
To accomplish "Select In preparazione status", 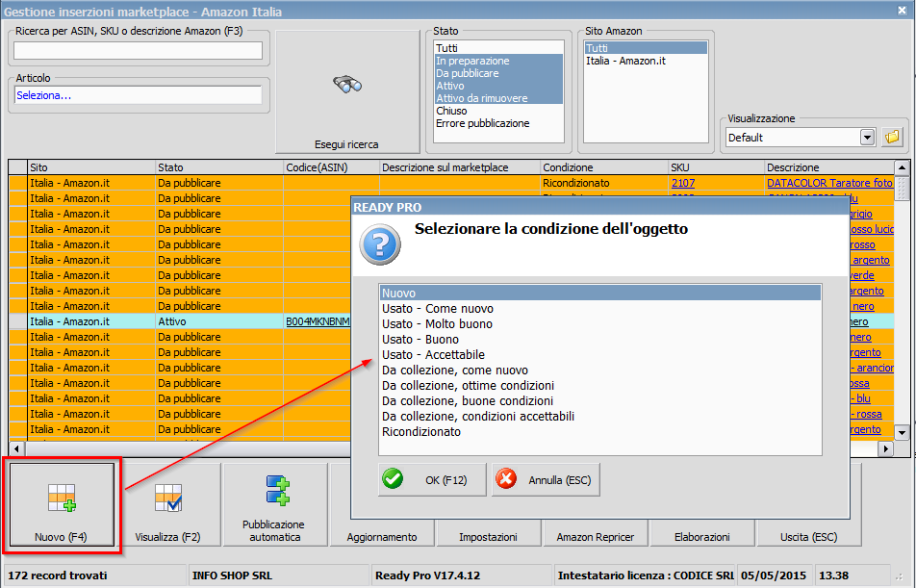I will [498, 61].
